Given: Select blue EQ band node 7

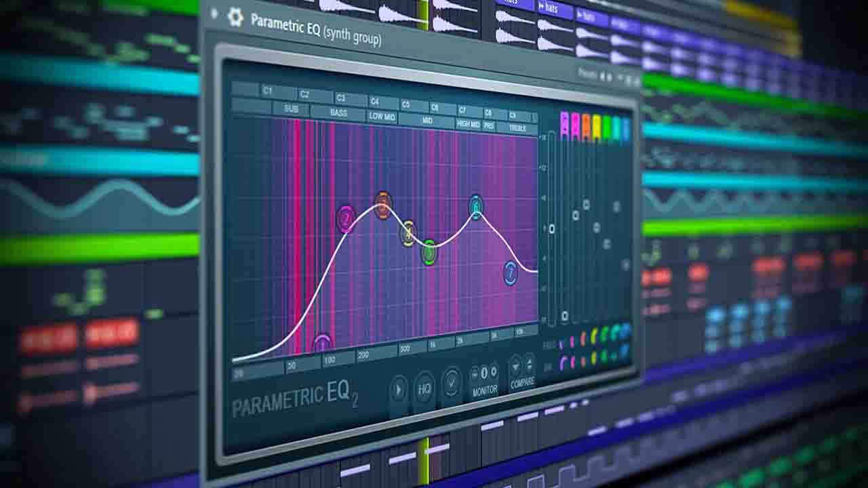Looking at the screenshot, I should [x=511, y=273].
